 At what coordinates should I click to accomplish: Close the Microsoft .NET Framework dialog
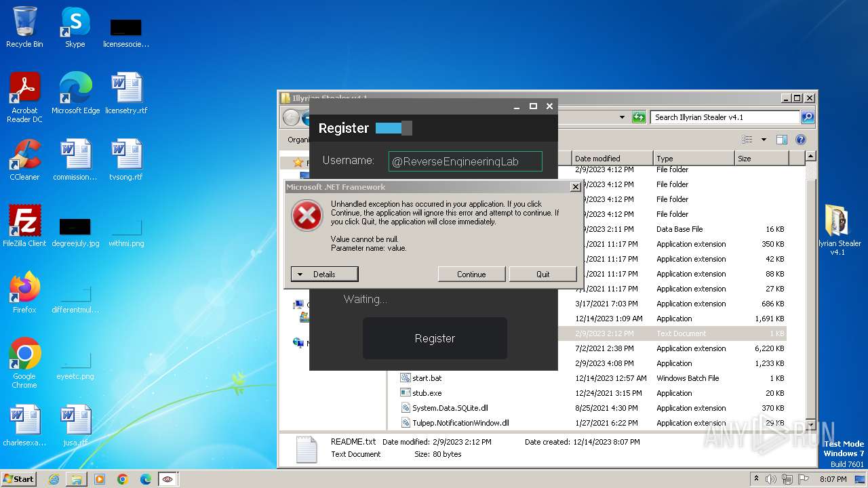pos(576,187)
